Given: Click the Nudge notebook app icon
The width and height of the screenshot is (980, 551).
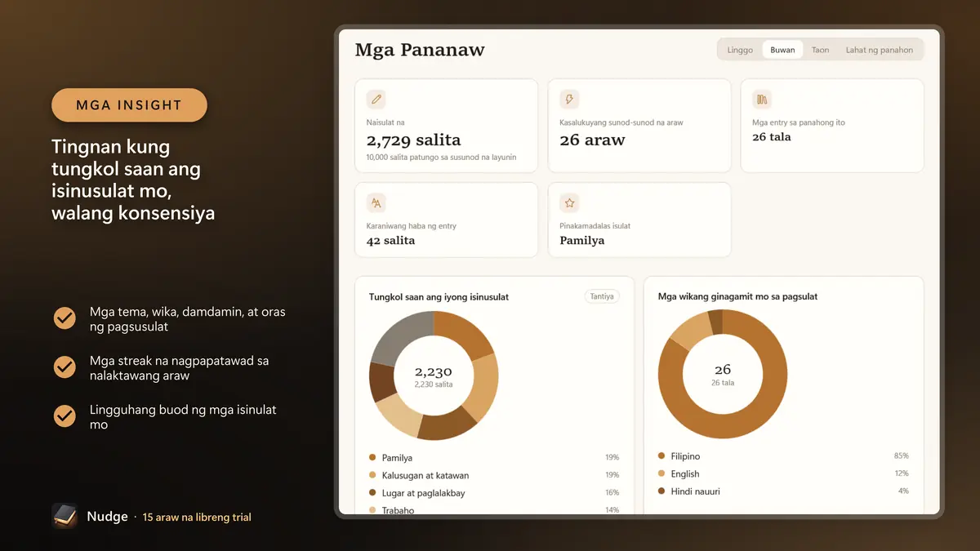Looking at the screenshot, I should pos(65,516).
